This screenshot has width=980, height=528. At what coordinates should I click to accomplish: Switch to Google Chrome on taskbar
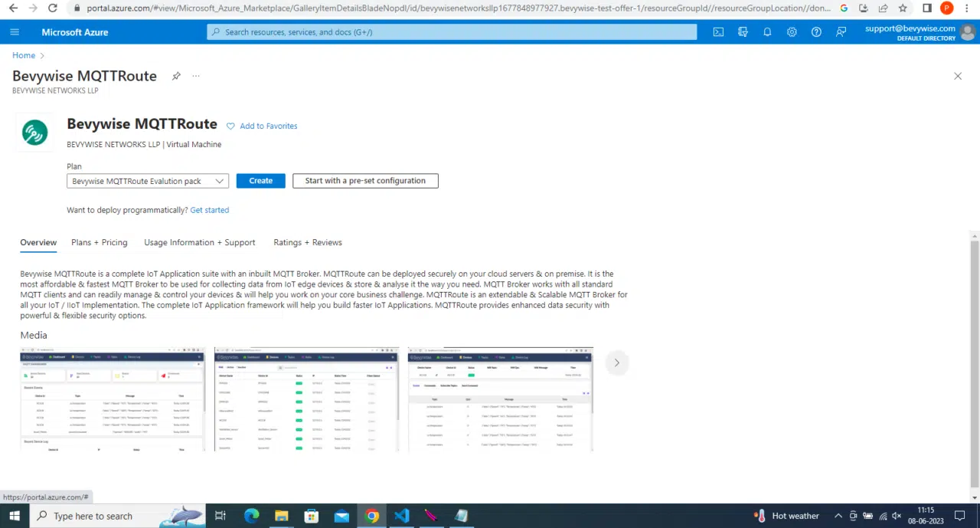click(372, 516)
